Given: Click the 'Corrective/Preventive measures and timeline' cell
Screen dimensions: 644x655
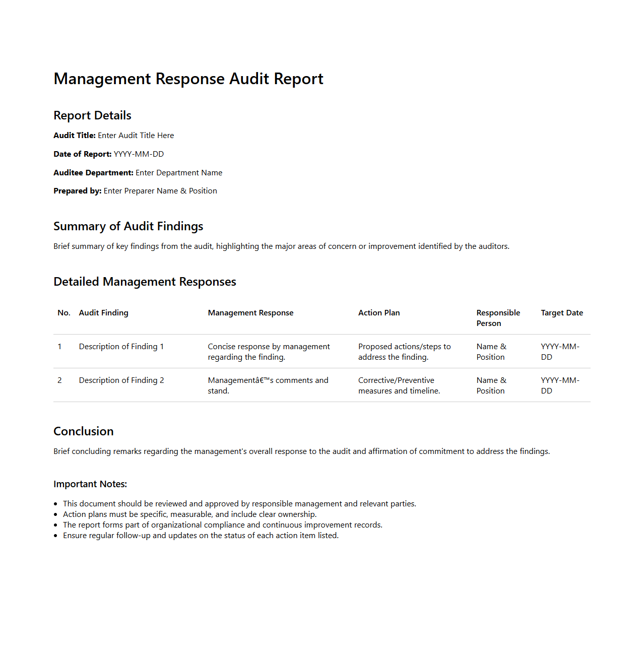Looking at the screenshot, I should (x=399, y=385).
